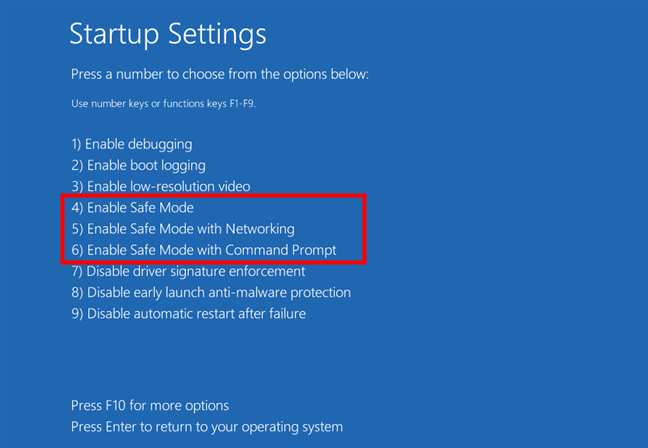Click "Press F10 for more options"
The width and height of the screenshot is (648, 448).
click(150, 405)
